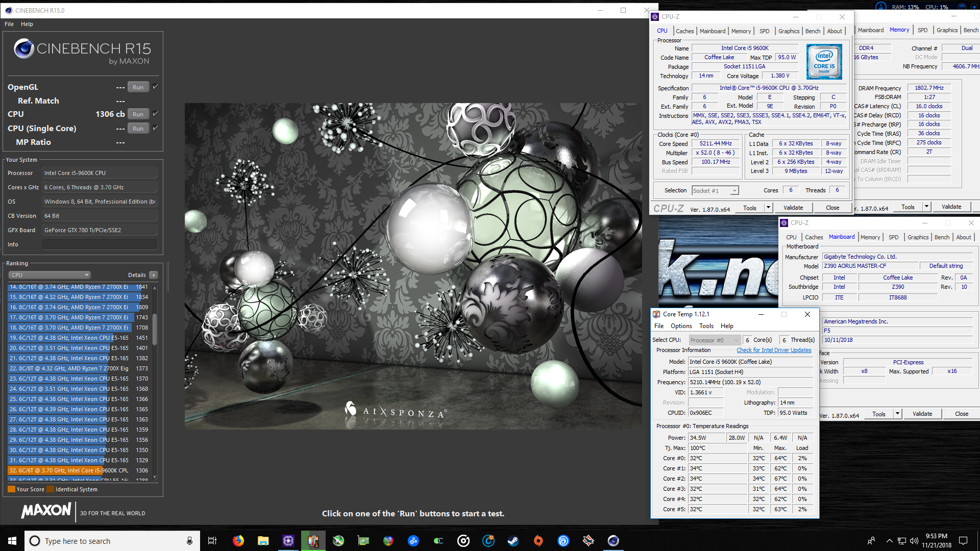Click the Check for Intel Driver Updates link
The image size is (980, 551).
(x=774, y=350)
